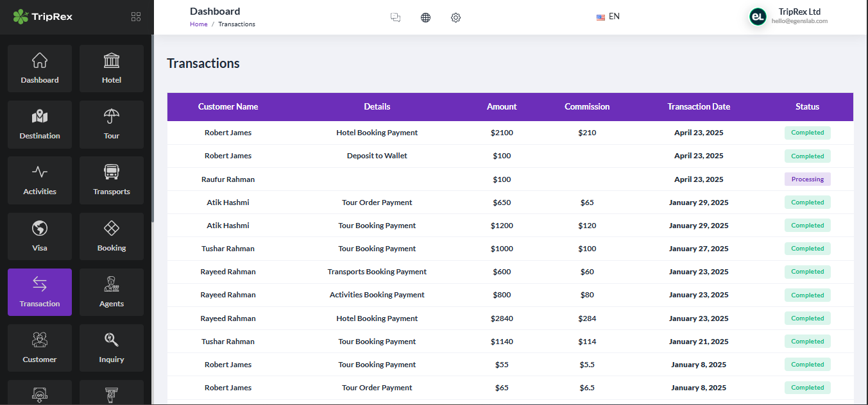
Task: Open the Visa section
Action: [39, 236]
